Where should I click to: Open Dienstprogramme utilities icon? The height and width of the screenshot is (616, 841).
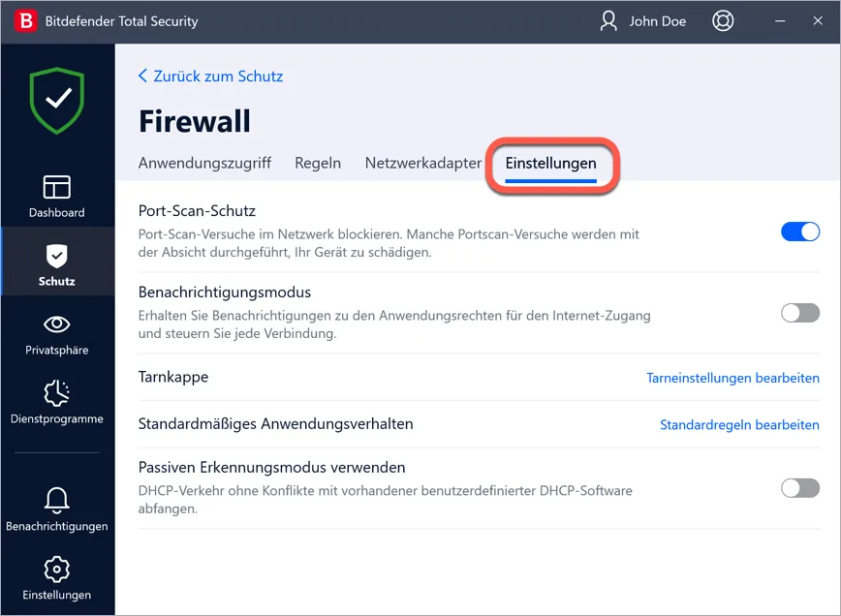pyautogui.click(x=57, y=392)
